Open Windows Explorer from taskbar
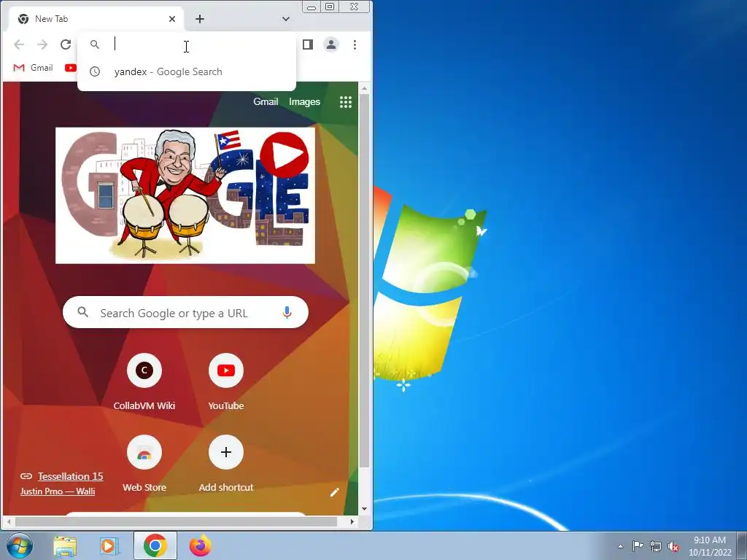 [x=65, y=546]
